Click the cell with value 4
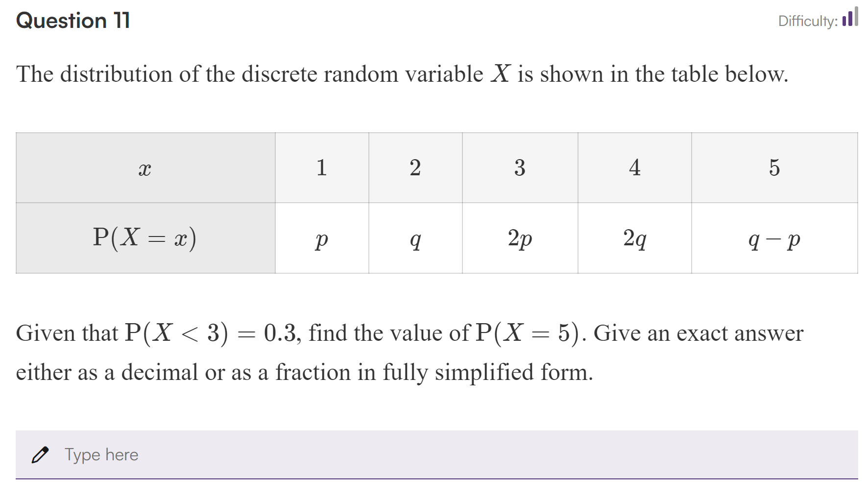This screenshot has height=497, width=868. [x=634, y=168]
